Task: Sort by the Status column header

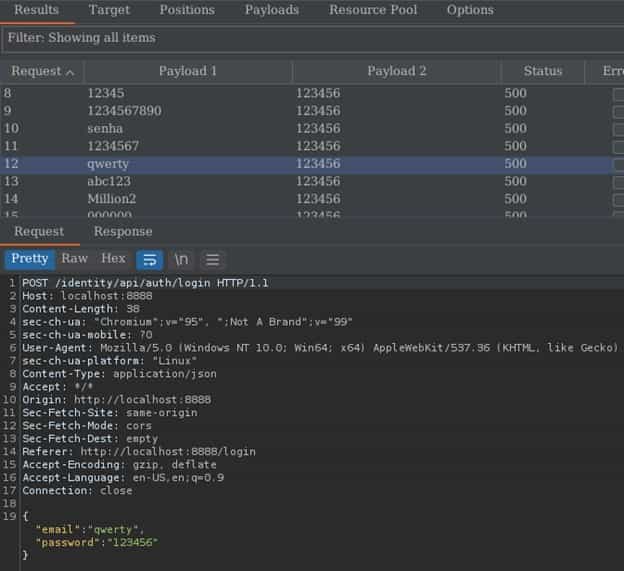Action: 543,71
